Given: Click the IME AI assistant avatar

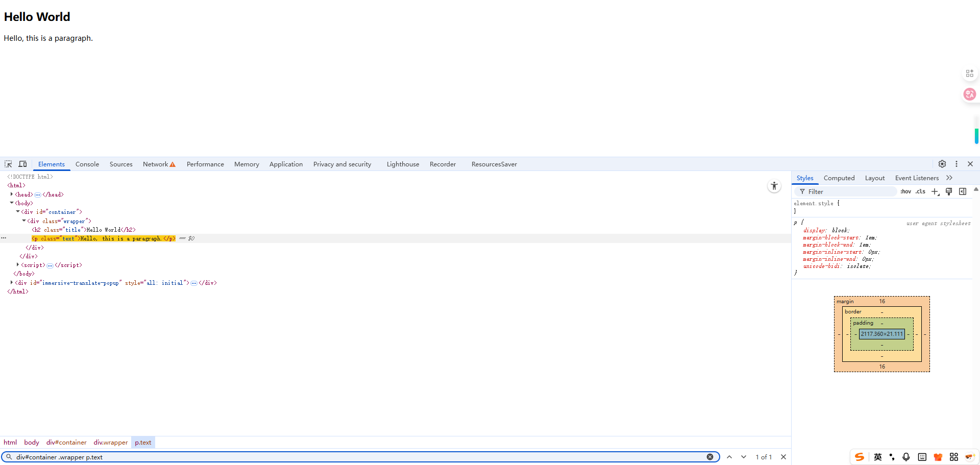Looking at the screenshot, I should coord(969,457).
